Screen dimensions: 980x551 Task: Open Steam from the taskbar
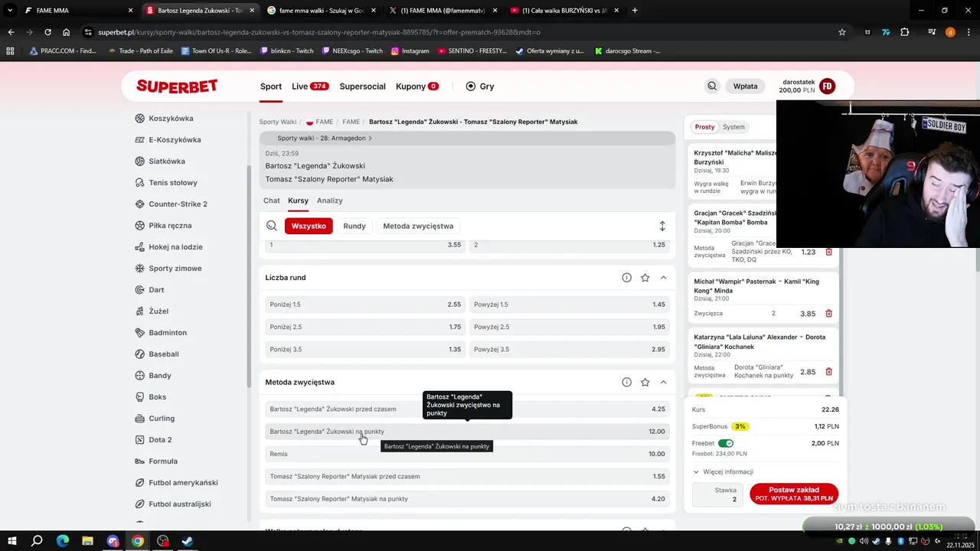[x=188, y=541]
